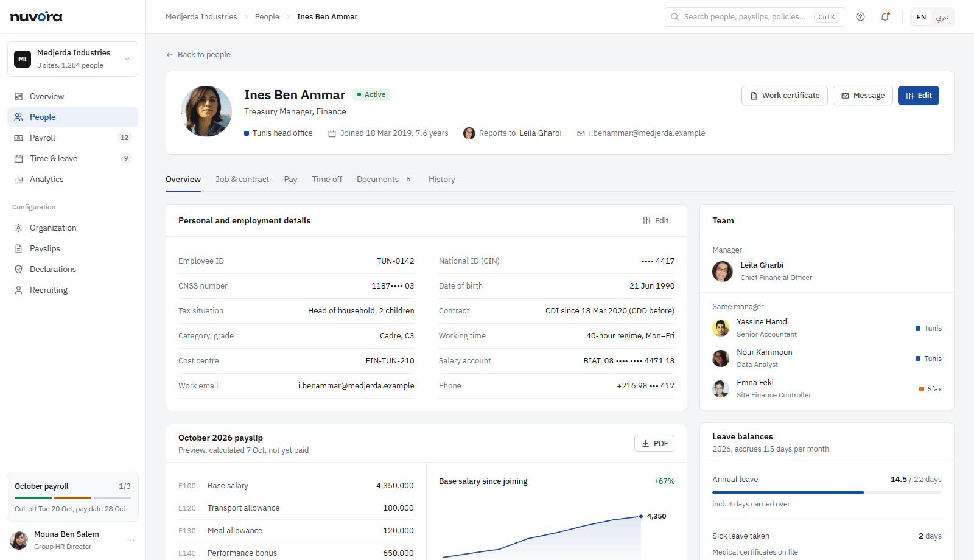Open the Documents tab
The height and width of the screenshot is (560, 974).
385,179
